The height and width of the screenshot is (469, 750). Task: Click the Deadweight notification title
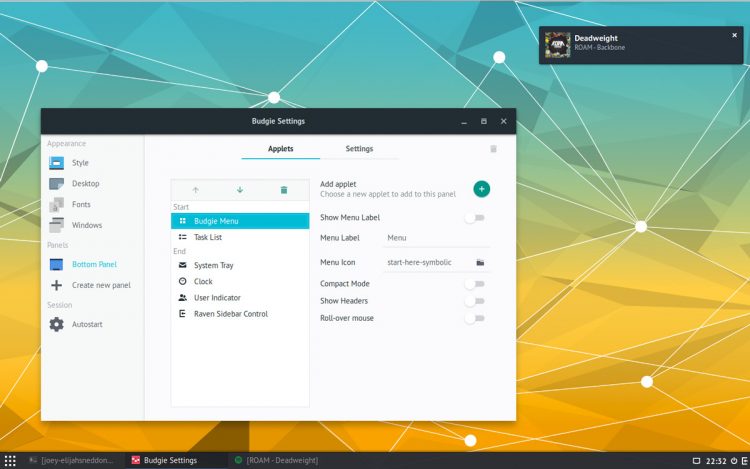point(596,38)
